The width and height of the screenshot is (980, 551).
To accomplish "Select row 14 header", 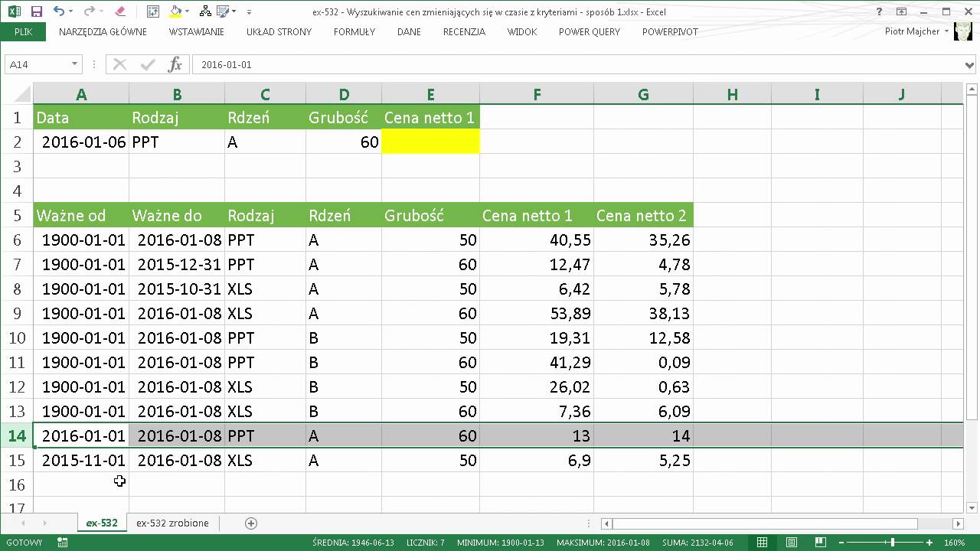I will click(16, 435).
